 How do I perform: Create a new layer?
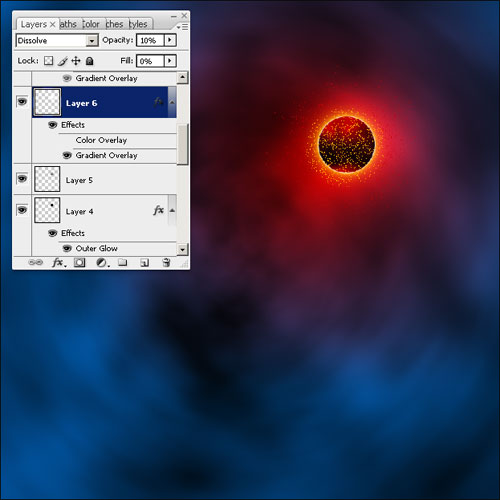coord(144,263)
